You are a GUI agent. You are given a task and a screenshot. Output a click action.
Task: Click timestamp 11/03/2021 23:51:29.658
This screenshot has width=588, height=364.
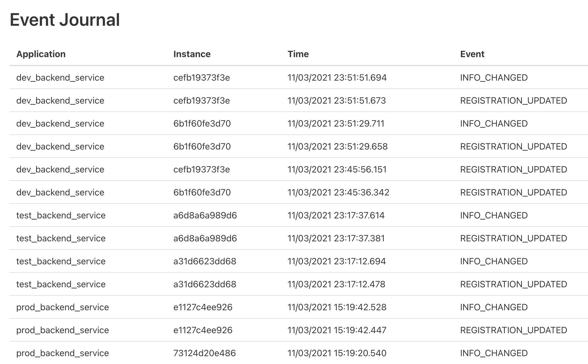[337, 146]
